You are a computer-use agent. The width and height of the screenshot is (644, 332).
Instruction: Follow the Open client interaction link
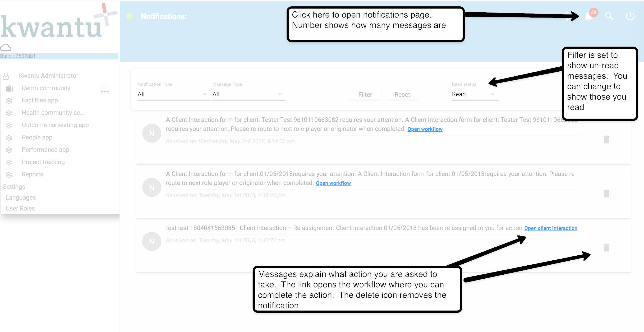[551, 228]
